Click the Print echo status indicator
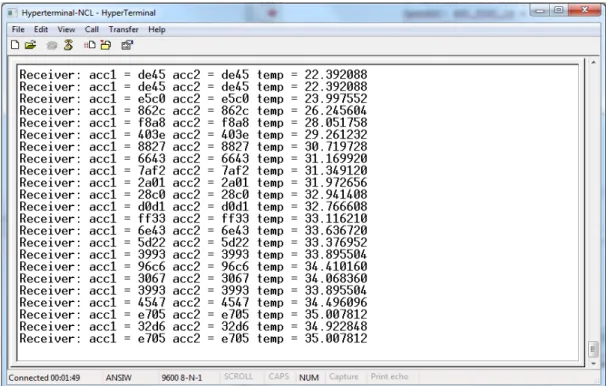Image resolution: width=606 pixels, height=386 pixels. tap(389, 376)
